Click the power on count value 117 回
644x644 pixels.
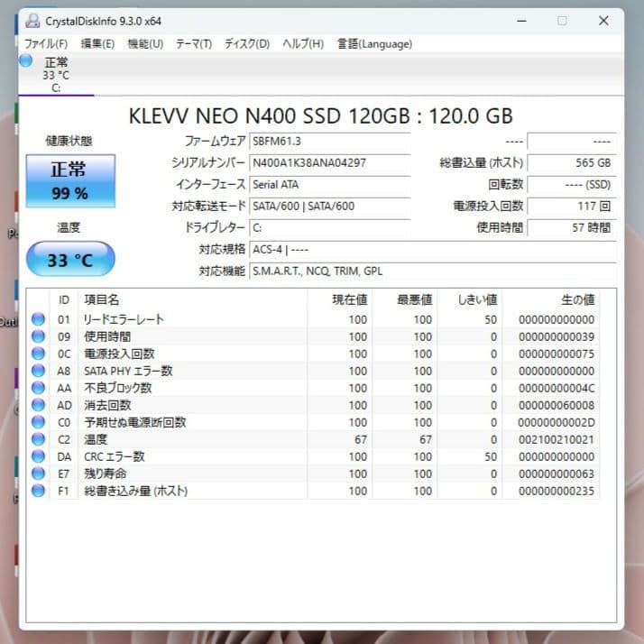point(572,207)
